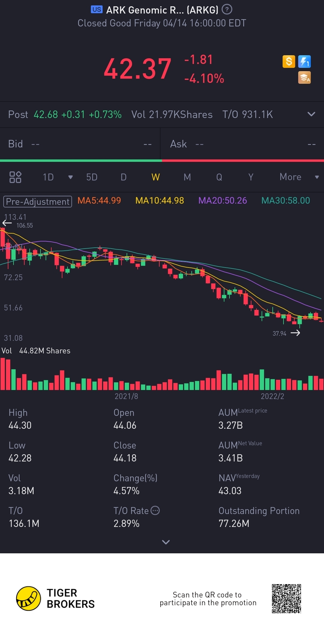Switch to the D daily tab
The width and height of the screenshot is (324, 644).
(x=124, y=177)
